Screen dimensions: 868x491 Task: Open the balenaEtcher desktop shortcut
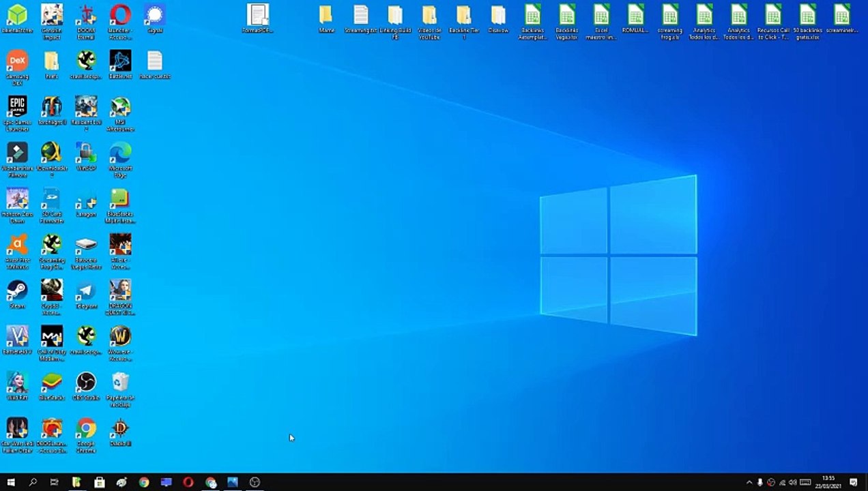(17, 18)
